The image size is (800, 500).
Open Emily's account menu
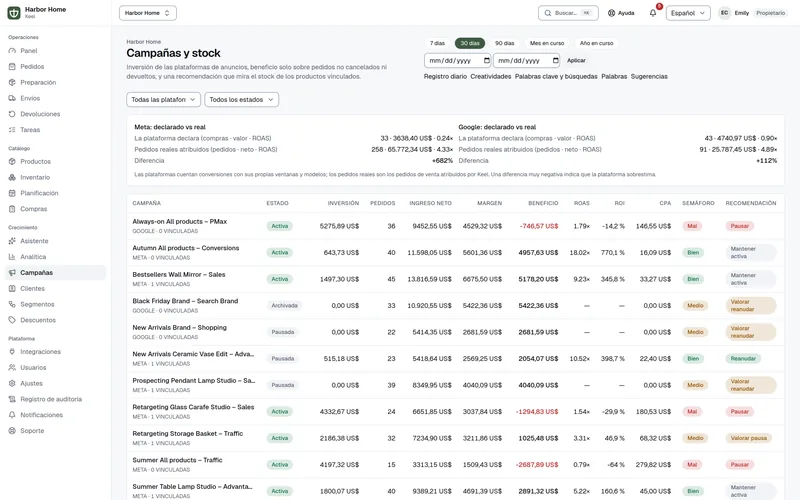753,13
